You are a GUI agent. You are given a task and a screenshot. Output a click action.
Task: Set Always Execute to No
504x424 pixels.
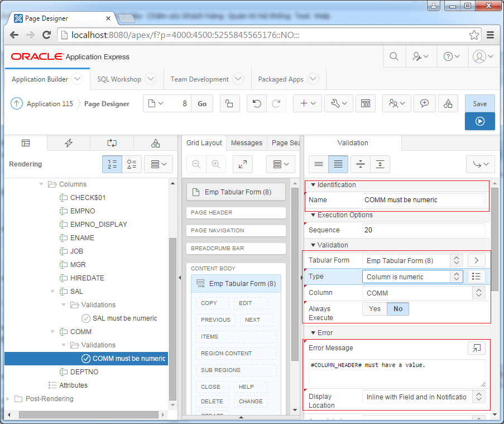pos(398,309)
